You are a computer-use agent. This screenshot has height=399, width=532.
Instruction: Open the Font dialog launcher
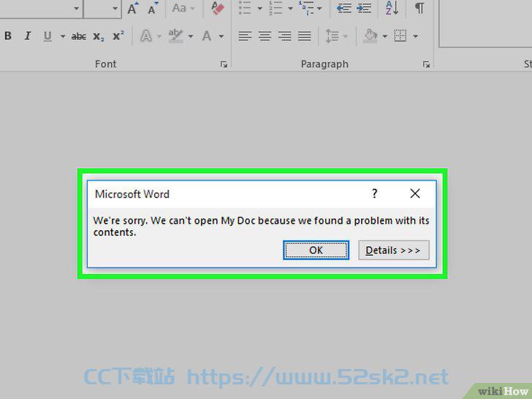click(224, 64)
